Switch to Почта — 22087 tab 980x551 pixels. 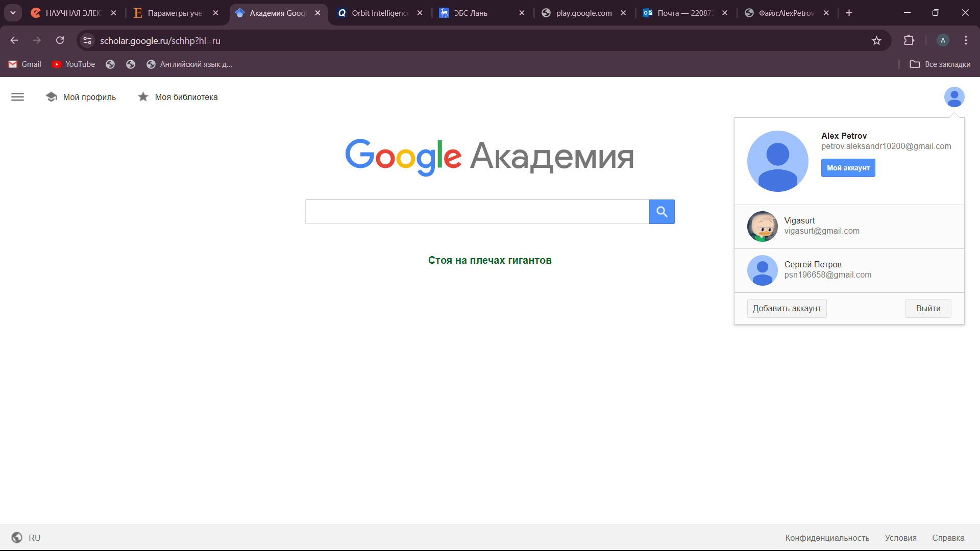click(685, 13)
